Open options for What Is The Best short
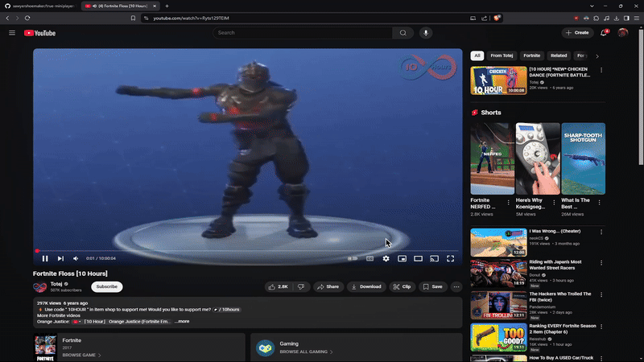 (x=600, y=203)
